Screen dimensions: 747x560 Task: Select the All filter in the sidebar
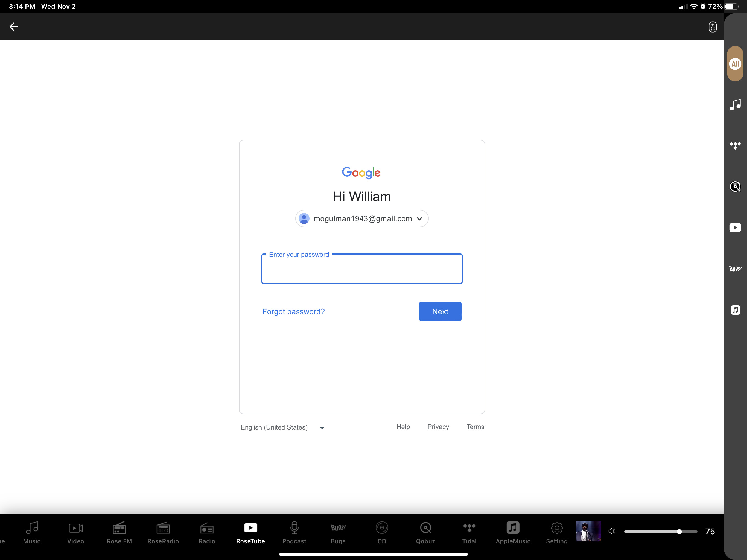tap(735, 63)
